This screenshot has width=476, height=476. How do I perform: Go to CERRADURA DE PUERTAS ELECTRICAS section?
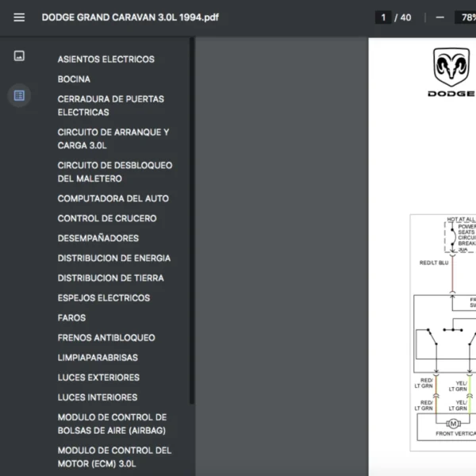(111, 106)
